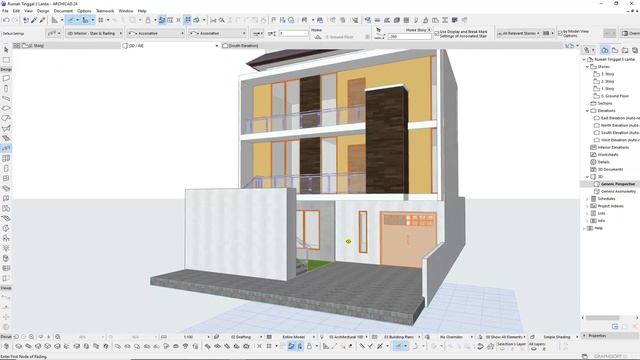The image size is (640, 360).
Task: Expand the Schedules node in navigator
Action: point(587,199)
